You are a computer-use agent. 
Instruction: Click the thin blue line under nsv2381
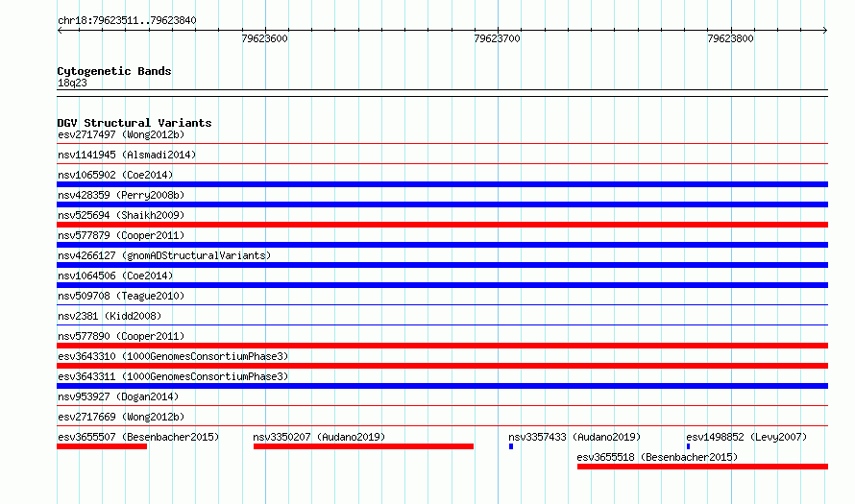[442, 325]
